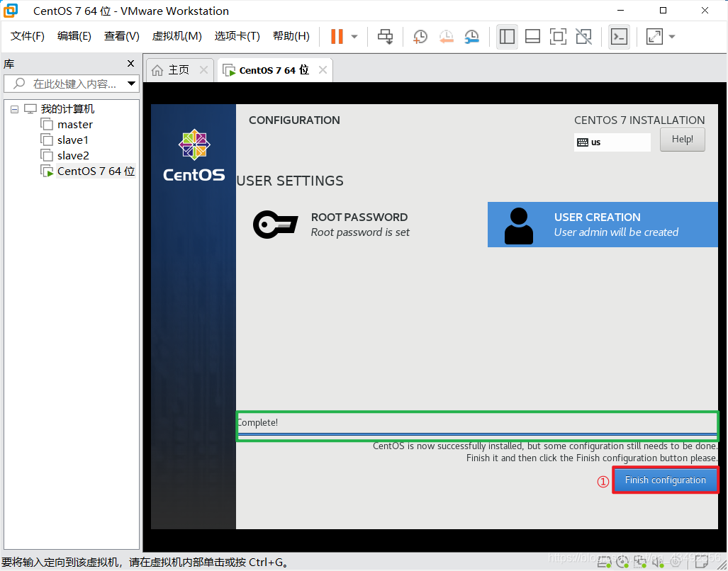728x571 pixels.
Task: Open the library search filter dropdown
Action: pos(132,84)
